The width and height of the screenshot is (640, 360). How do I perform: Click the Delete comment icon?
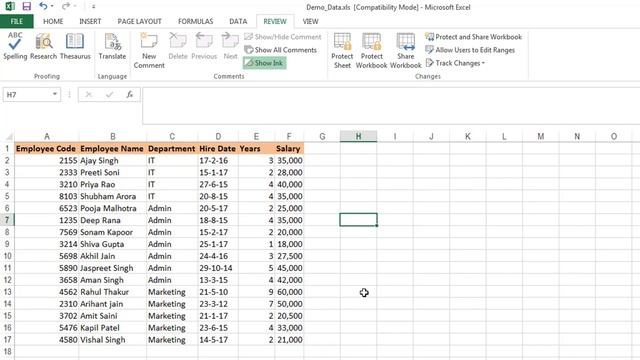pos(178,41)
